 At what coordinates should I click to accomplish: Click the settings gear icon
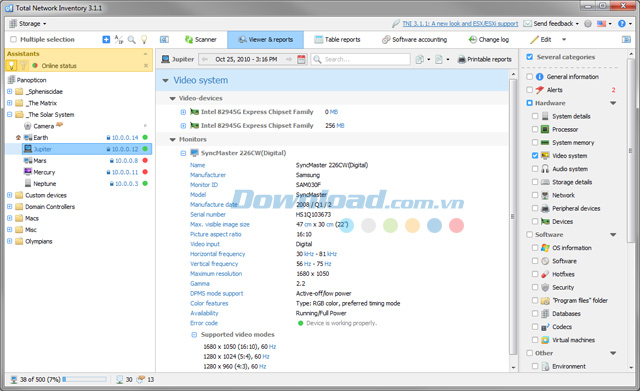click(x=588, y=24)
